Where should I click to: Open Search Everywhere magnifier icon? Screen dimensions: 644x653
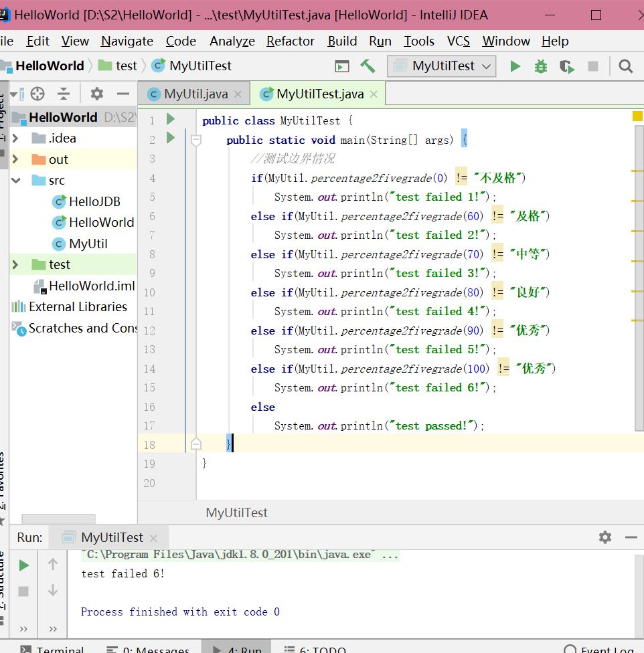pos(626,66)
